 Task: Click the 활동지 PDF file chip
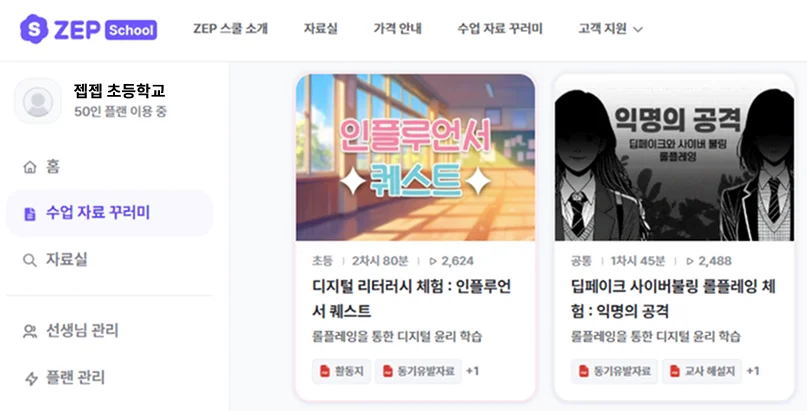tap(341, 371)
